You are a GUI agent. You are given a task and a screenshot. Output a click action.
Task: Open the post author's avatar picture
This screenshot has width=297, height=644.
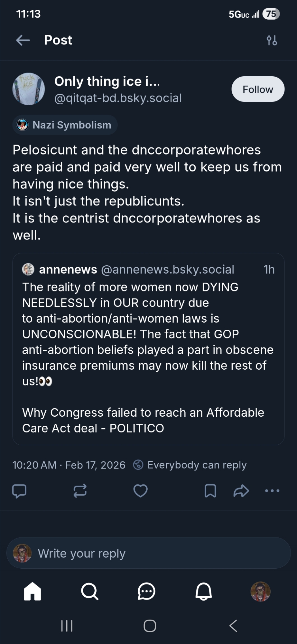[x=29, y=89]
